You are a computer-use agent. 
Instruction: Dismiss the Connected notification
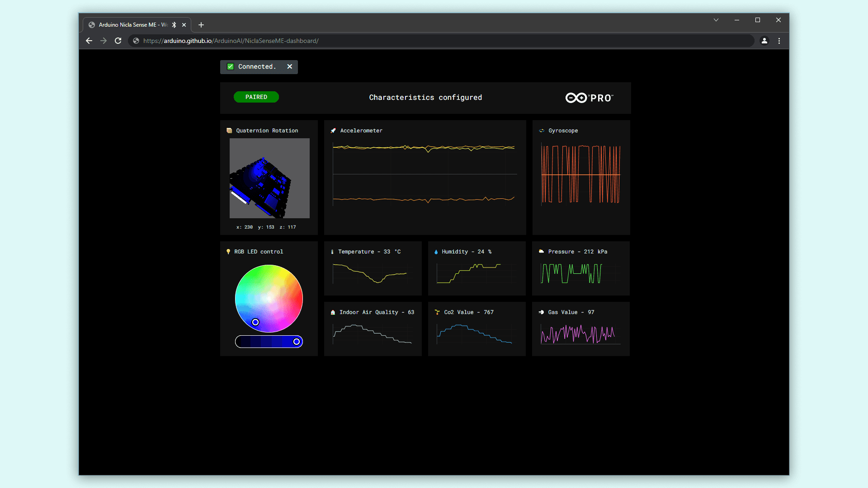(290, 66)
